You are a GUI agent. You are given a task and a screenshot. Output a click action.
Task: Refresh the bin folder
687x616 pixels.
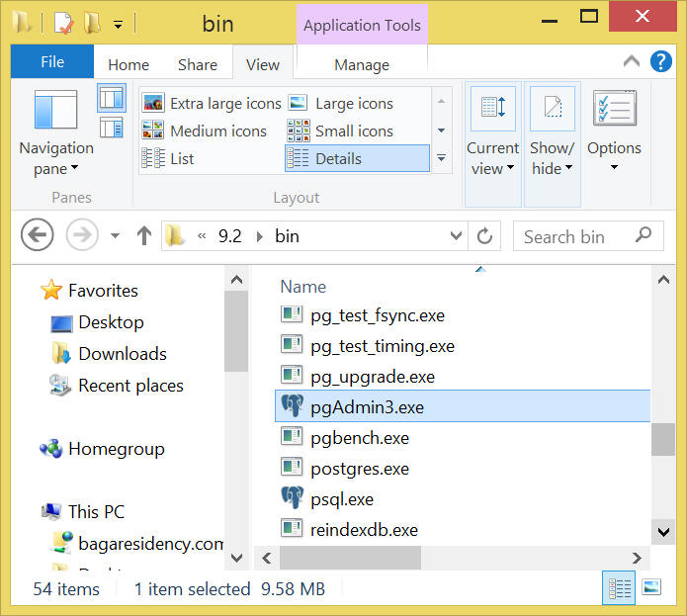[x=484, y=235]
